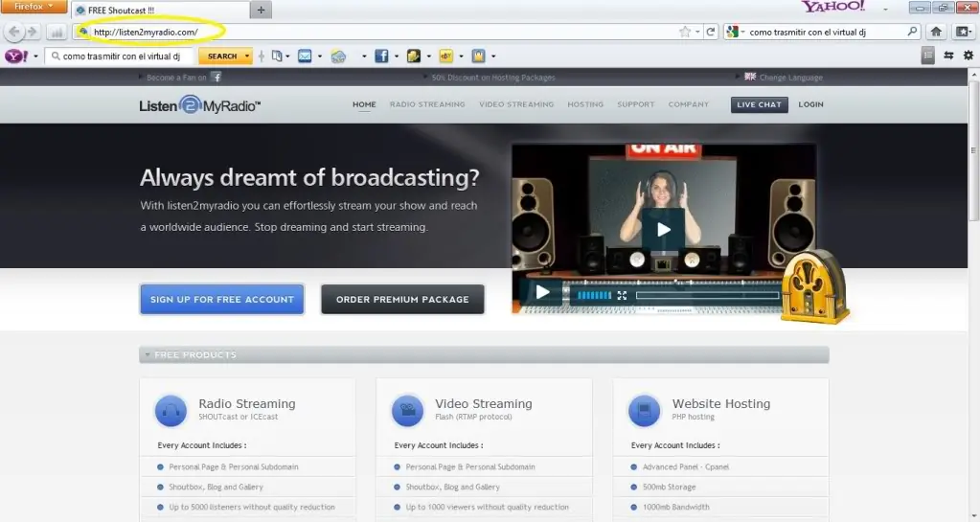The image size is (980, 522).
Task: Click the Facebook icon beside Become a Fan
Action: (217, 77)
